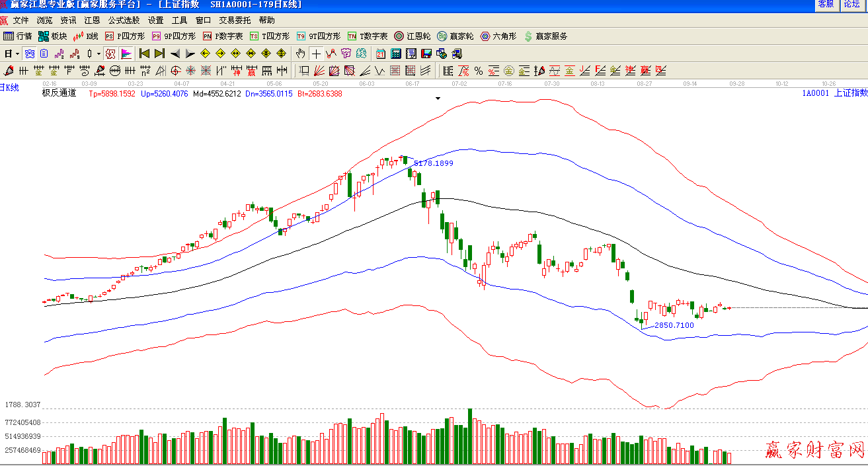Open the calculator icon in toolbar

pos(396,54)
